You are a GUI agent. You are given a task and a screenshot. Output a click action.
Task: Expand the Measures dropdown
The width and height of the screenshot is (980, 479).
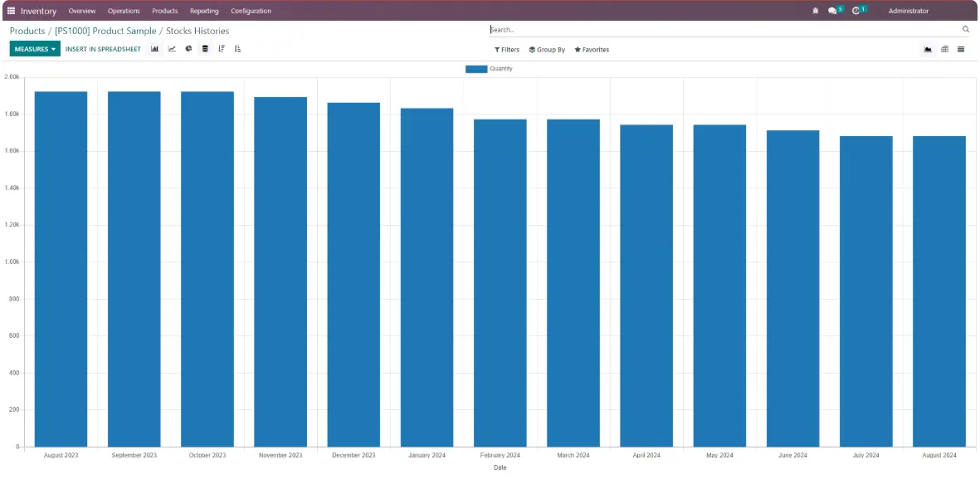click(x=35, y=49)
